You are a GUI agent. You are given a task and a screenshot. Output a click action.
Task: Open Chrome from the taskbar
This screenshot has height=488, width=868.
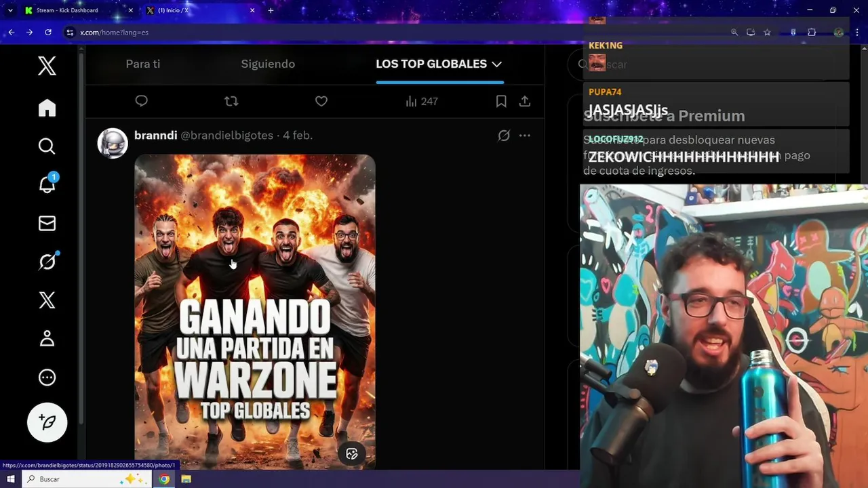[x=164, y=479]
